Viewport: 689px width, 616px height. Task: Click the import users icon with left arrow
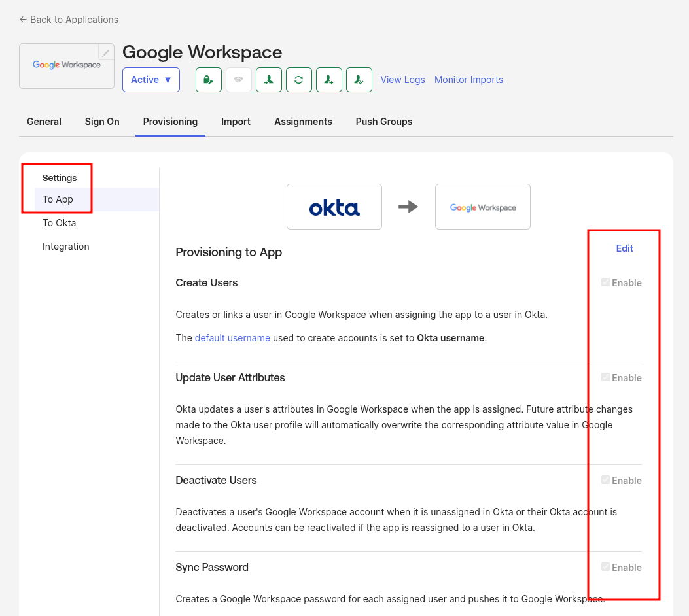(269, 80)
